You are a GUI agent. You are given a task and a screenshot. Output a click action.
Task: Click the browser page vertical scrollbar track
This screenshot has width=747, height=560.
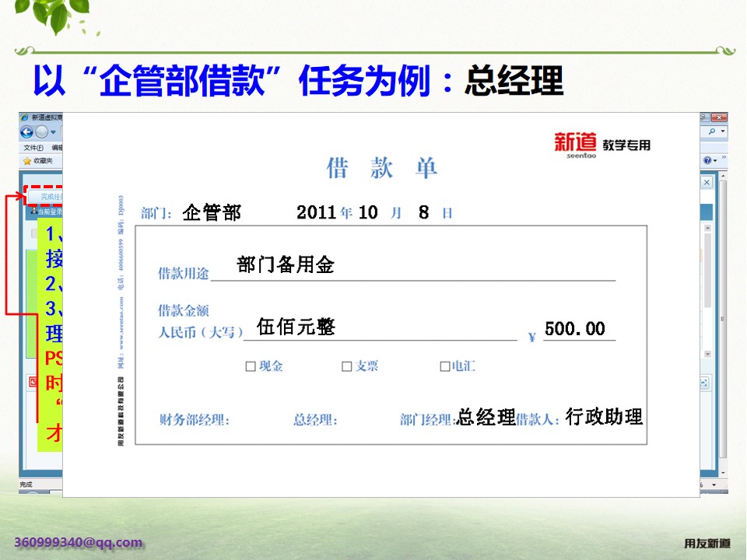click(x=723, y=324)
